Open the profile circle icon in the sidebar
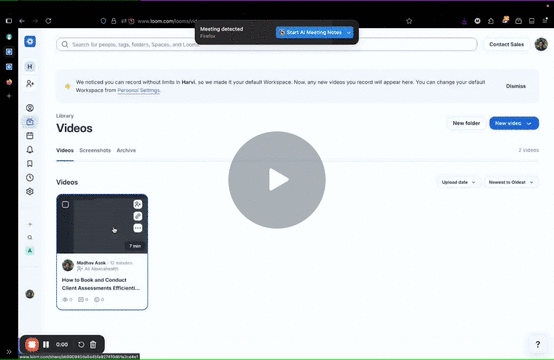The width and height of the screenshot is (554, 360). 30,108
